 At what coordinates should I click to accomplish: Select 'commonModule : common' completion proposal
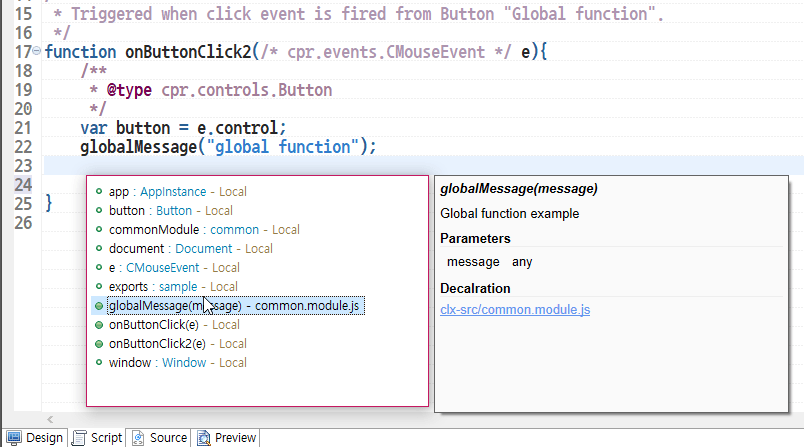tap(204, 230)
